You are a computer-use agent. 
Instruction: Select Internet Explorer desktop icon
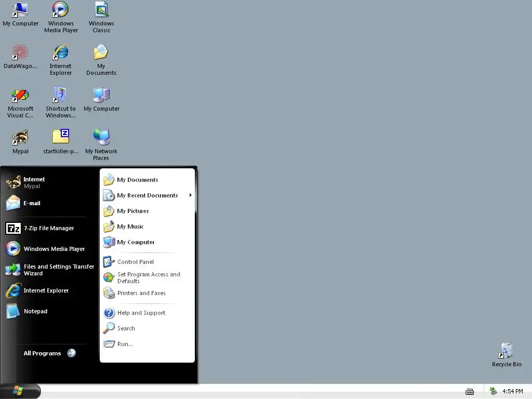tap(61, 60)
